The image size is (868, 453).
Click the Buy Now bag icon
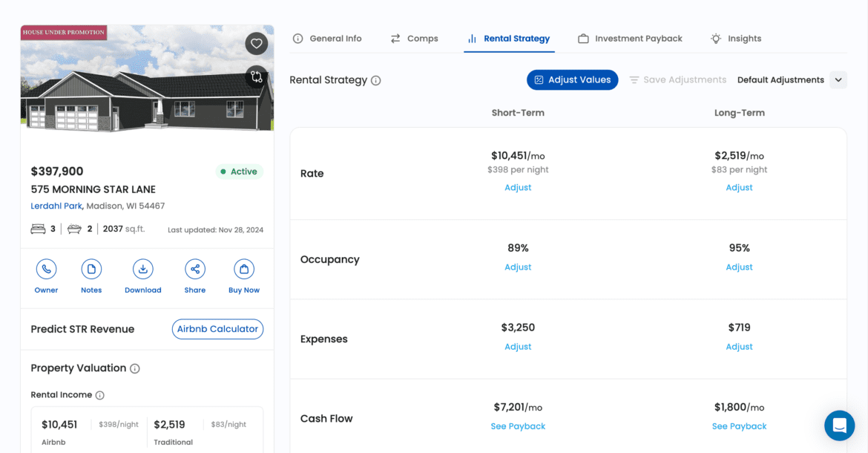(x=243, y=269)
